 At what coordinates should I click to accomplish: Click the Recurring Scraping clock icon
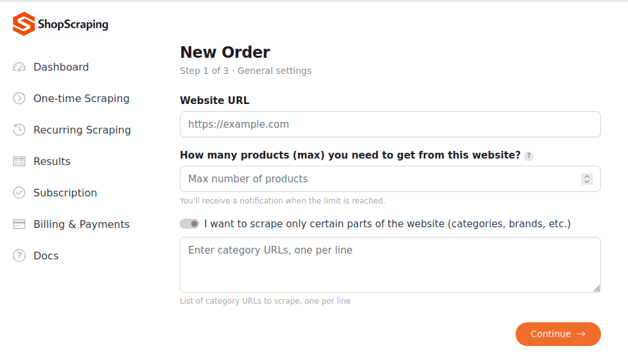click(x=19, y=130)
